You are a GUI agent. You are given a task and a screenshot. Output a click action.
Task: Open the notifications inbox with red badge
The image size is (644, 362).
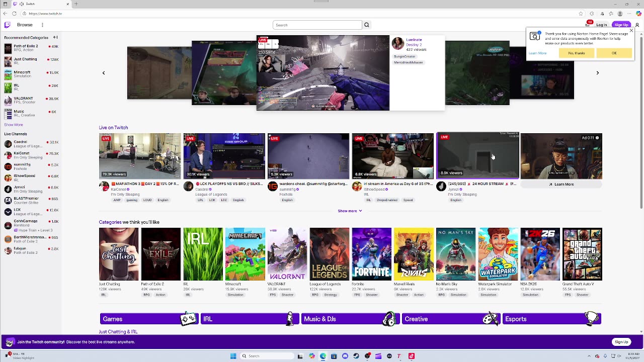coord(588,24)
